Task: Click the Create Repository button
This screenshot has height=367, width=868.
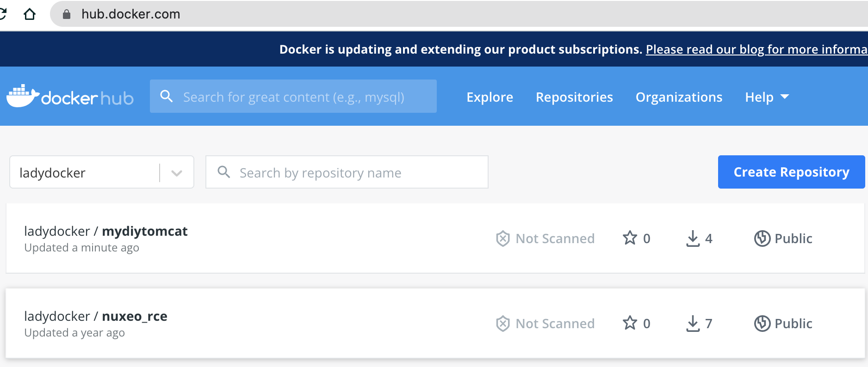Action: (x=791, y=172)
